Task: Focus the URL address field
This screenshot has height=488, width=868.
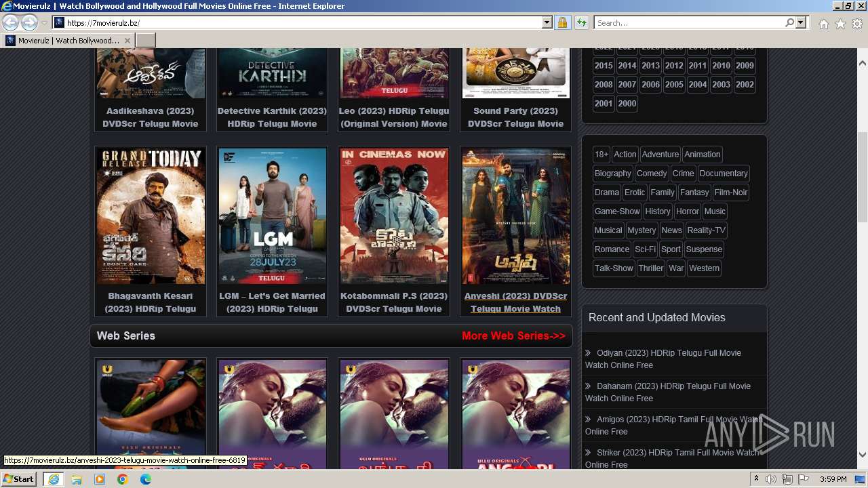Action: point(303,22)
